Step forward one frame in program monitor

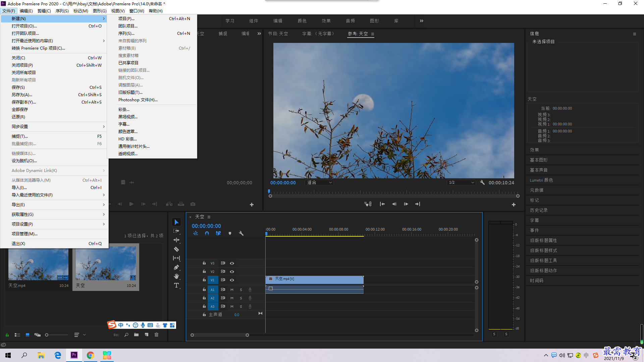click(x=406, y=204)
